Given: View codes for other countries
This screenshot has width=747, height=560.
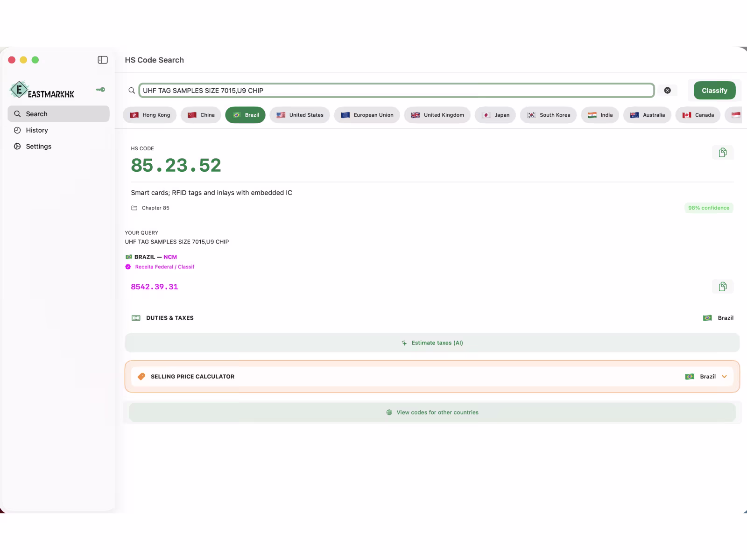Looking at the screenshot, I should tap(432, 413).
